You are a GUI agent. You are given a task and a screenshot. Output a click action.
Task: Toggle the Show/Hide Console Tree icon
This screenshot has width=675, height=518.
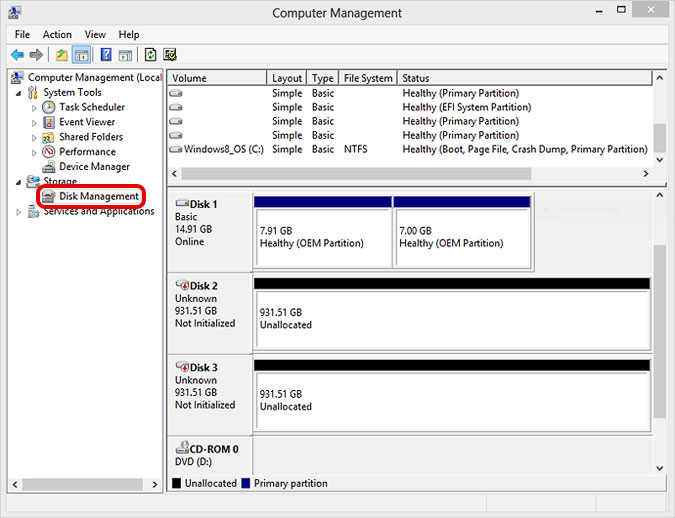click(x=81, y=55)
